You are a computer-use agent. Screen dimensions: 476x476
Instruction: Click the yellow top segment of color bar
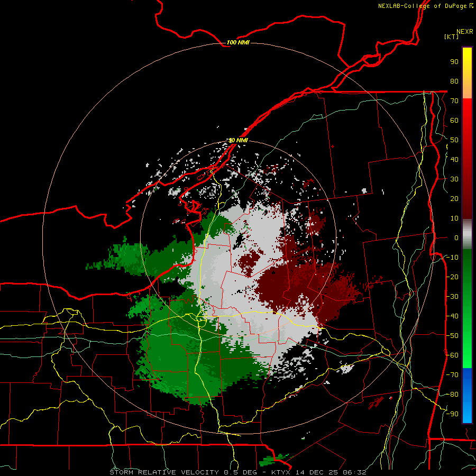click(467, 61)
